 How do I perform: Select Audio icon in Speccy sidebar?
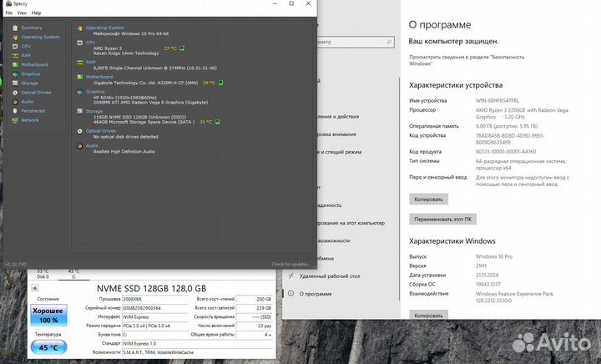[15, 102]
